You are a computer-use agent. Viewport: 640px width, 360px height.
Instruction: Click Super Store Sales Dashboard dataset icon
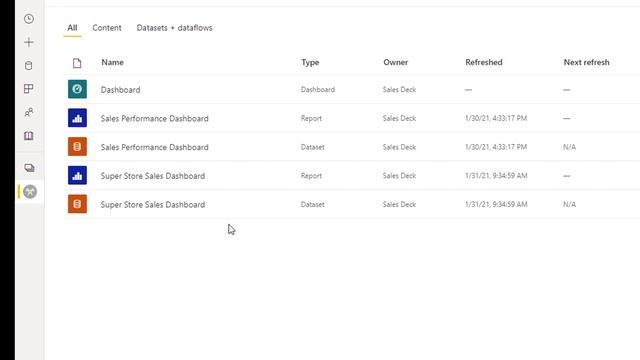(x=77, y=204)
